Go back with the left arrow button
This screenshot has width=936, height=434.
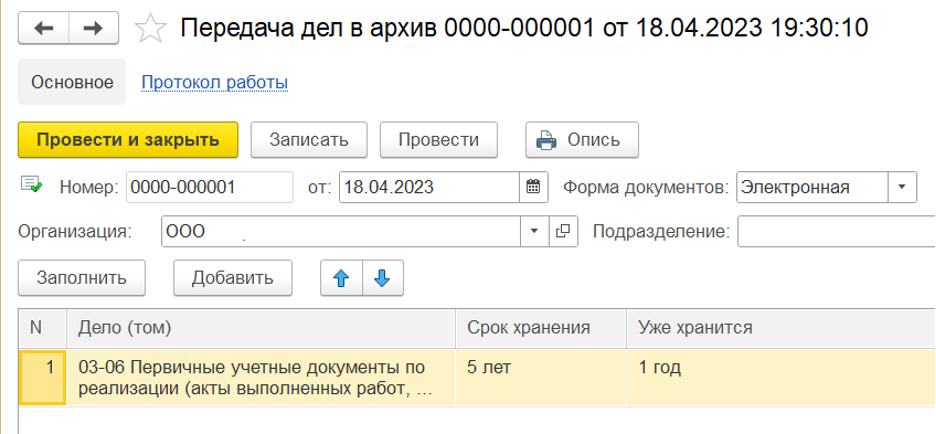44,29
